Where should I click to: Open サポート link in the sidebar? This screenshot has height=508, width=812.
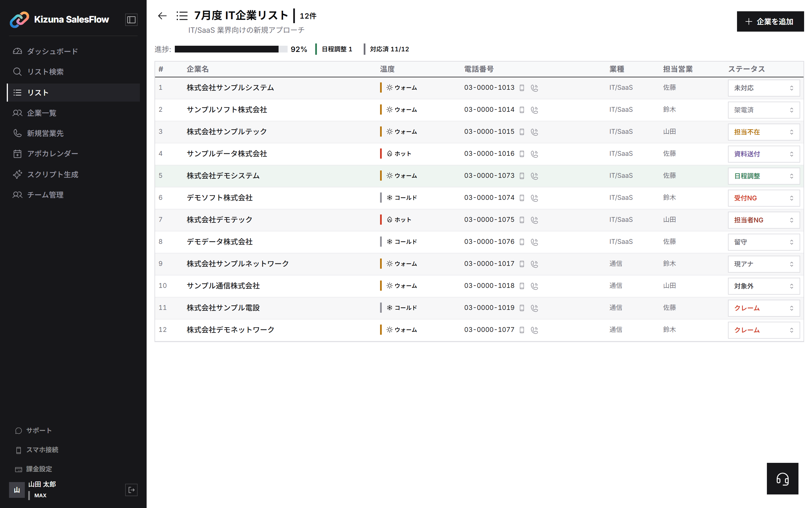pyautogui.click(x=34, y=430)
